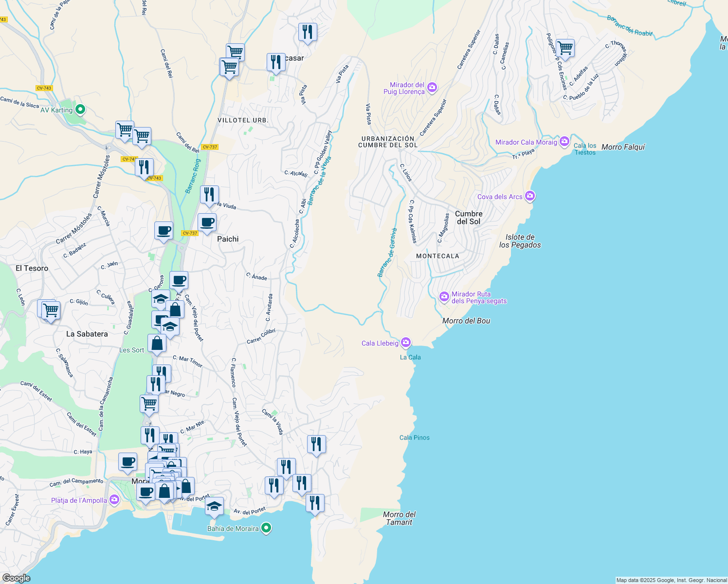Click the restaurant icon above Villotel Urb.
This screenshot has height=584, width=728.
click(x=276, y=62)
